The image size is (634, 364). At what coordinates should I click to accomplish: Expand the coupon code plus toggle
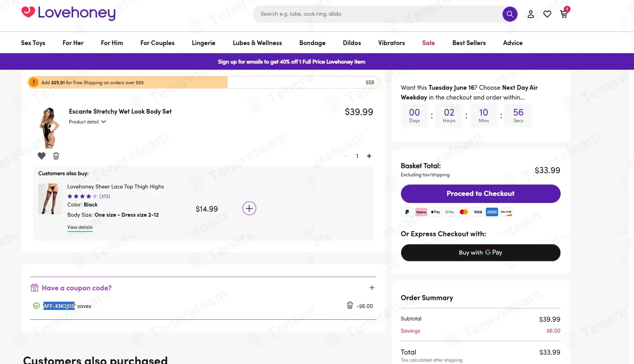(x=372, y=288)
